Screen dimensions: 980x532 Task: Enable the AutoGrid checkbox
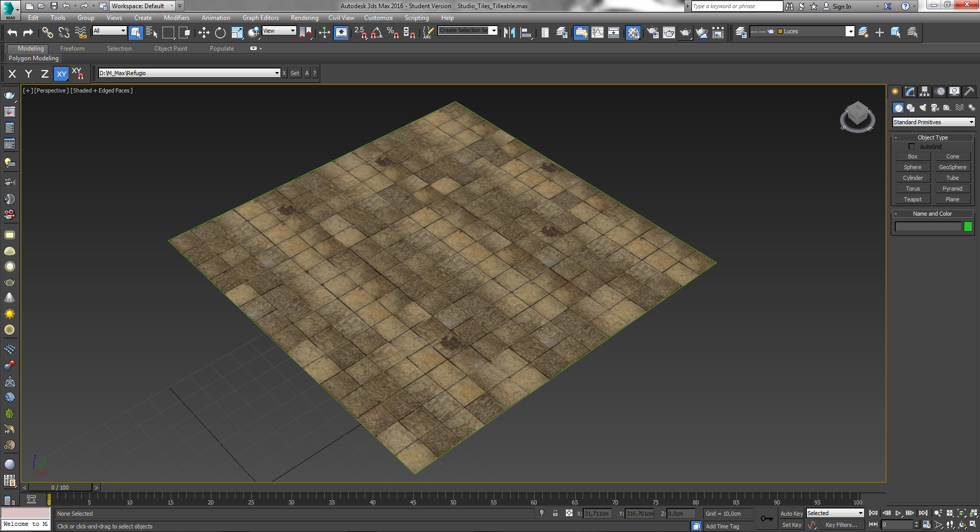912,147
